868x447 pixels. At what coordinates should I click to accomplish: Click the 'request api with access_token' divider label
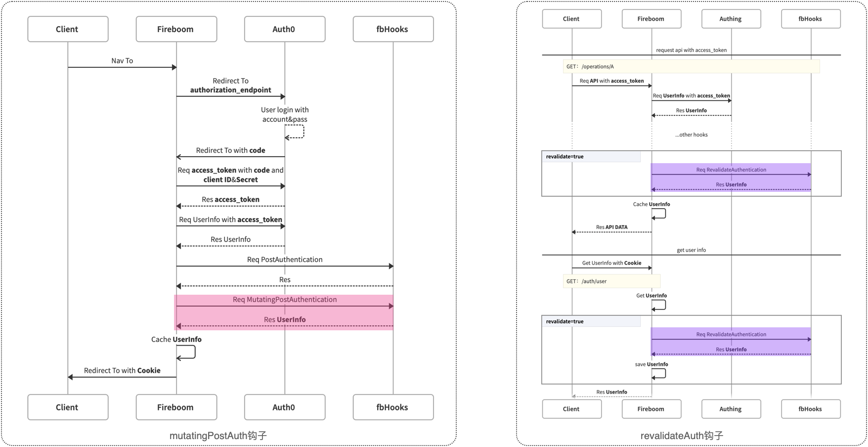[691, 50]
